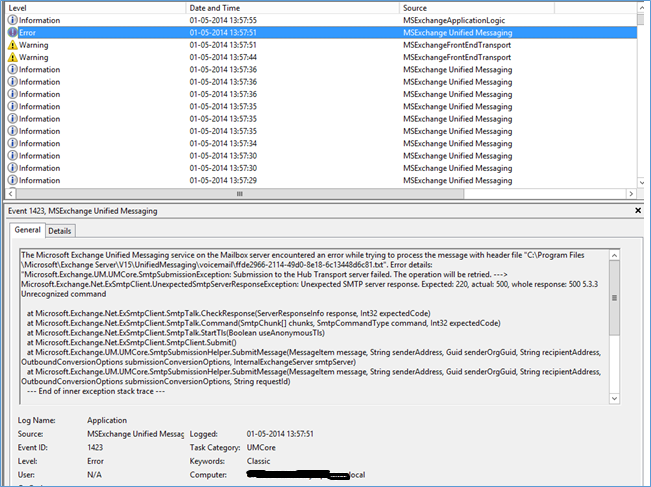Screen dimensions: 651x487
Task: Select the 13:57:44 MSExchangeFrontEndTransport warning row
Action: [321, 57]
